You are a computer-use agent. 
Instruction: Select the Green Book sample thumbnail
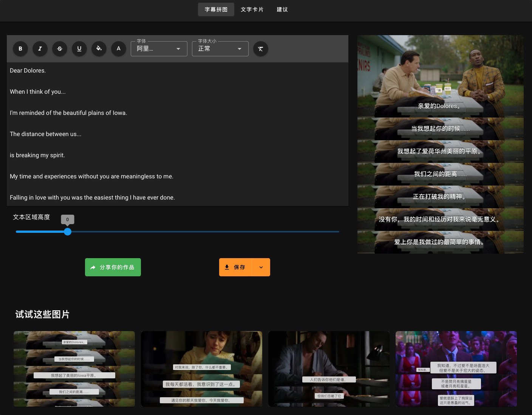[74, 369]
